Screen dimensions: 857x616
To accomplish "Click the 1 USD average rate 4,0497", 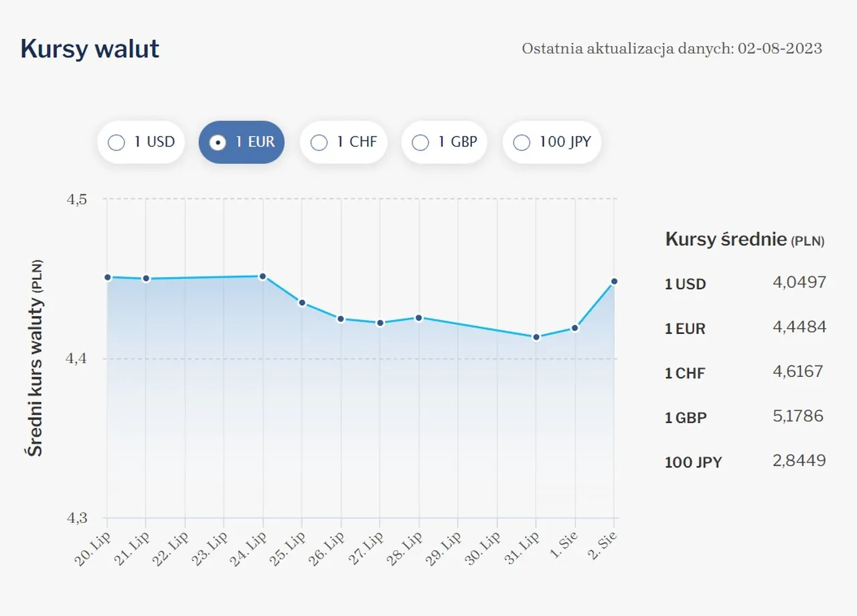I will coord(799,282).
